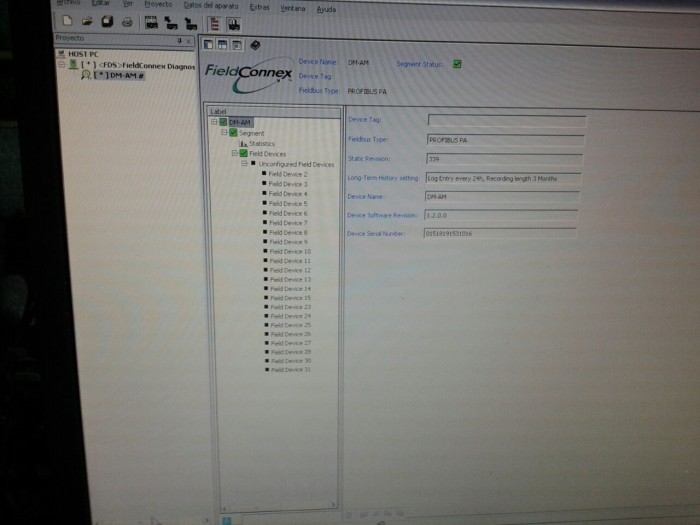Collapse the DM-AM node in Label tree
Viewport: 700px width, 525px height.
coord(214,122)
